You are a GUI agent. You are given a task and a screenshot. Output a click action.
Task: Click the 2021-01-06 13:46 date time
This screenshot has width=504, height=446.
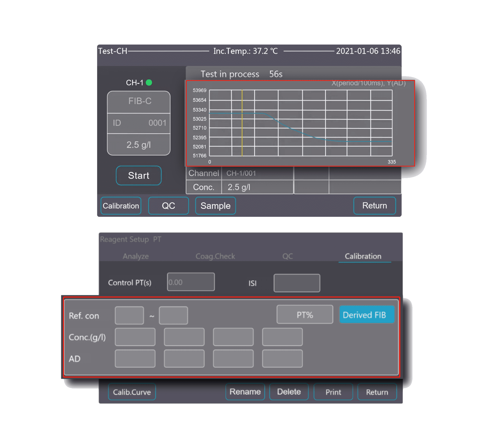pos(368,51)
